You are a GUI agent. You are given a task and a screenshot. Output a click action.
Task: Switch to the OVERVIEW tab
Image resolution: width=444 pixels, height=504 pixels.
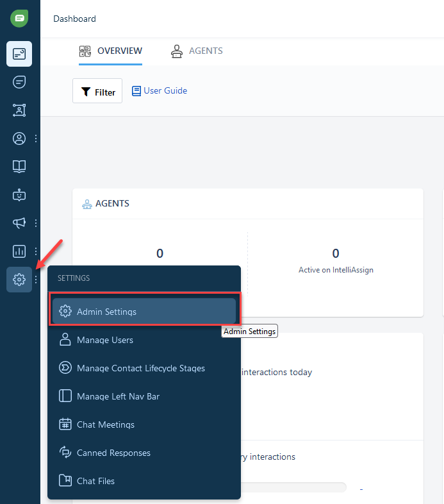pos(110,51)
